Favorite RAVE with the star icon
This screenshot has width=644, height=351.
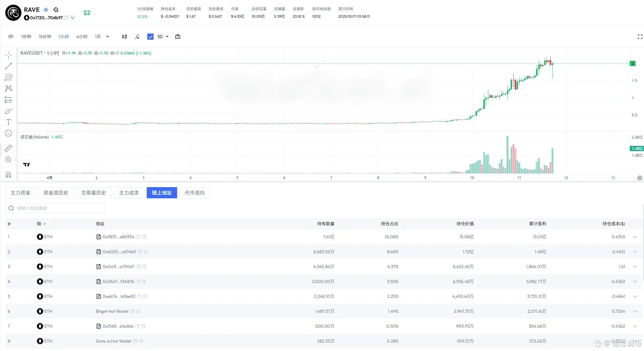46,10
